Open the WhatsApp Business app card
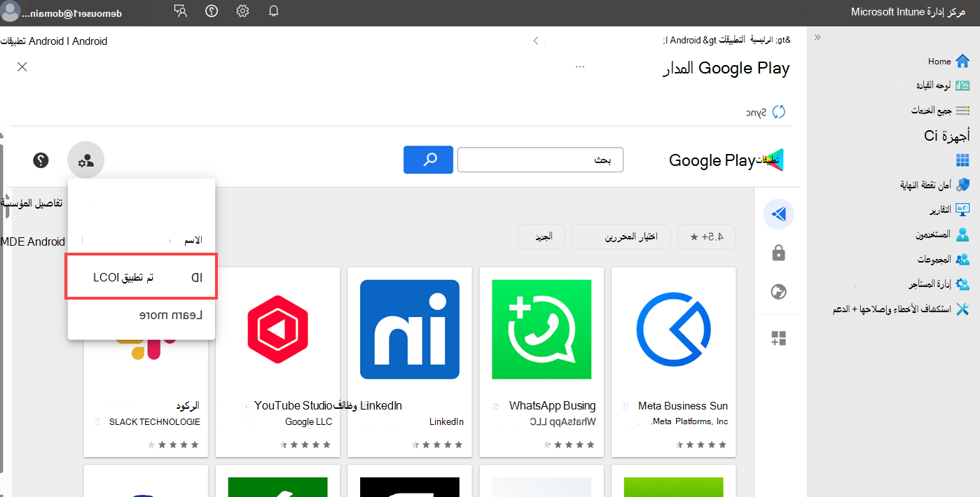 tap(541, 361)
